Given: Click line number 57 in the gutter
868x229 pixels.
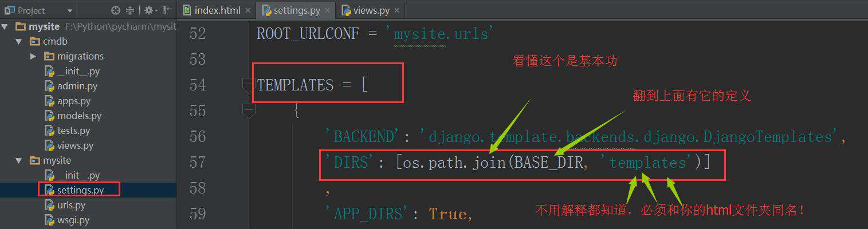Looking at the screenshot, I should point(197,163).
